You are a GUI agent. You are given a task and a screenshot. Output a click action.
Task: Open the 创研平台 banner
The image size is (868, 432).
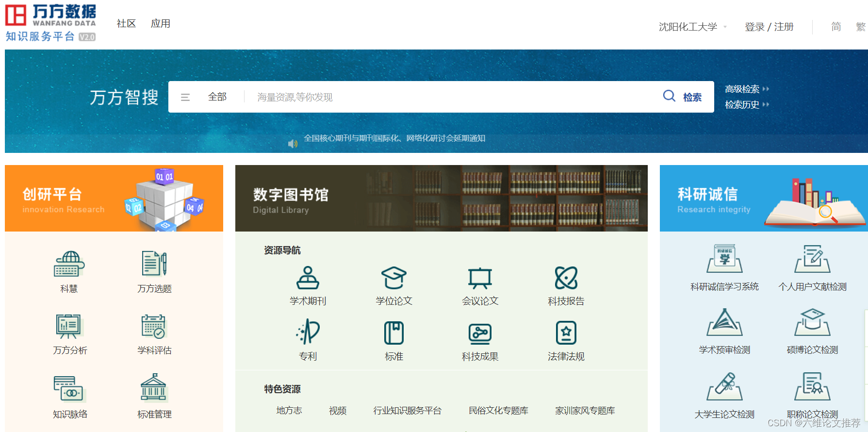114,198
